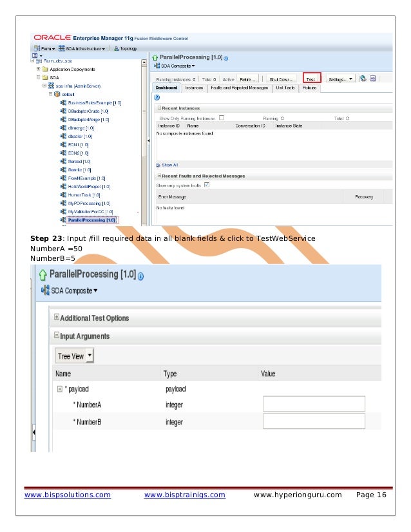The width and height of the screenshot is (411, 532).
Task: Collapse the payload row
Action: [60, 389]
